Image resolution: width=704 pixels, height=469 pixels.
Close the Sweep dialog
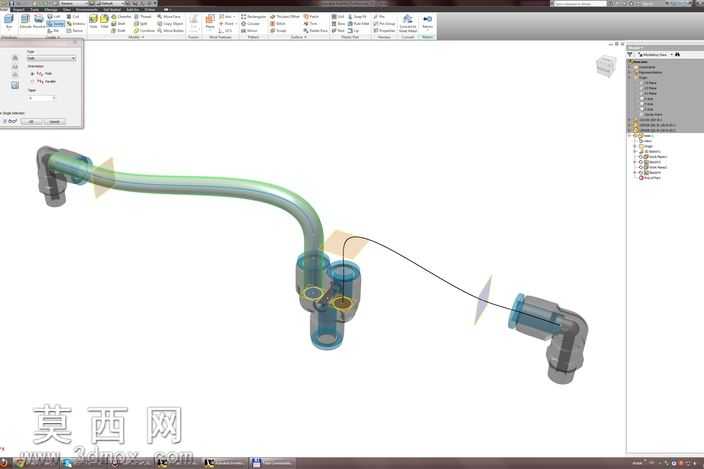coord(75,42)
